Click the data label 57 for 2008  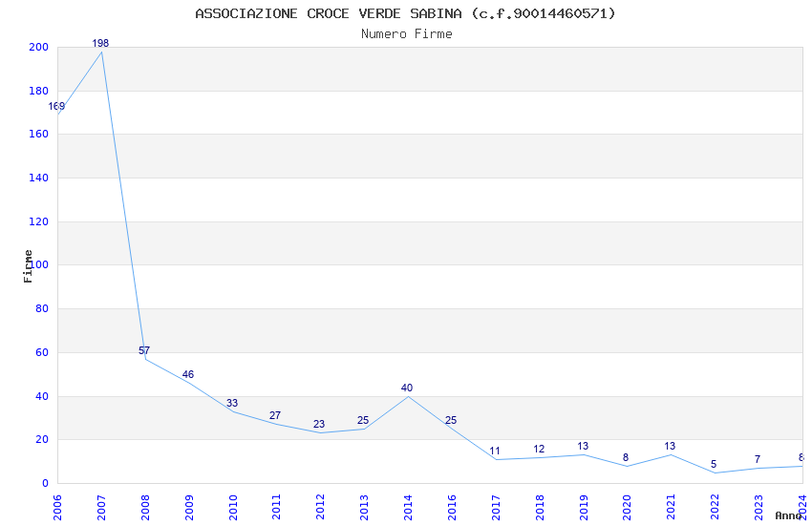[x=144, y=350]
